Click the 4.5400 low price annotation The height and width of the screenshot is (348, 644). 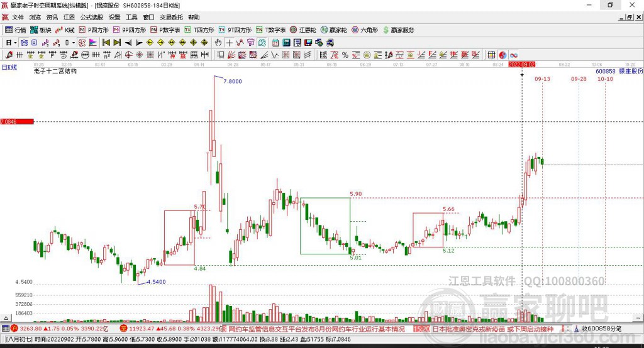pyautogui.click(x=156, y=281)
